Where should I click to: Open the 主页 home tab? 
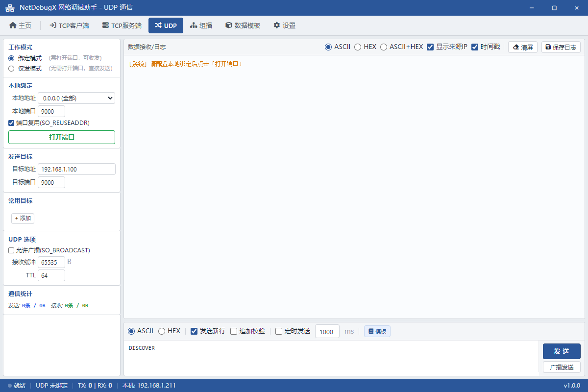[20, 25]
